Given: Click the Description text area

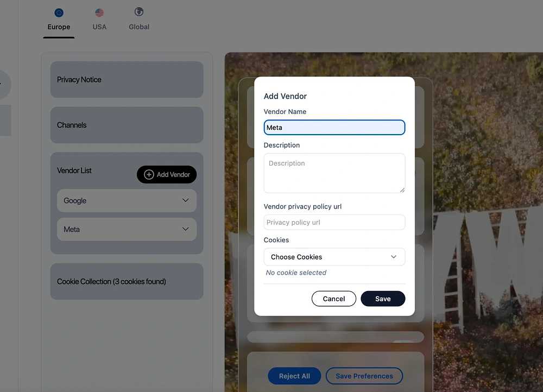Looking at the screenshot, I should tap(334, 173).
